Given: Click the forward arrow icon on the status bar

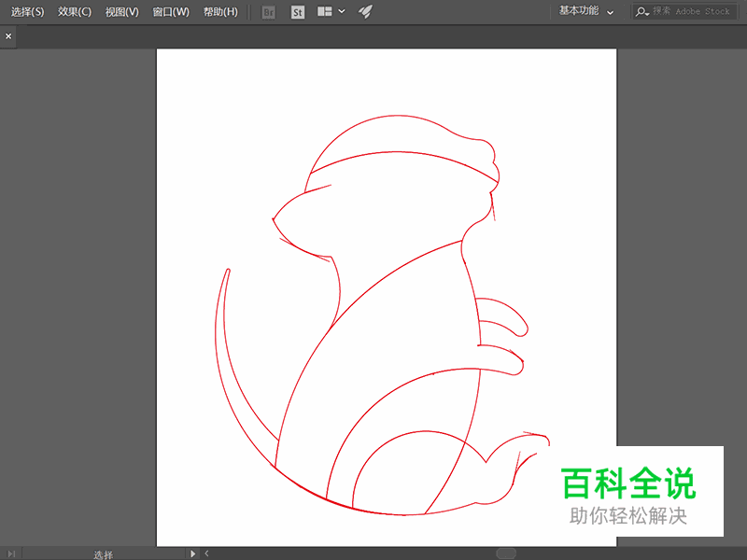Looking at the screenshot, I should coord(193,553).
